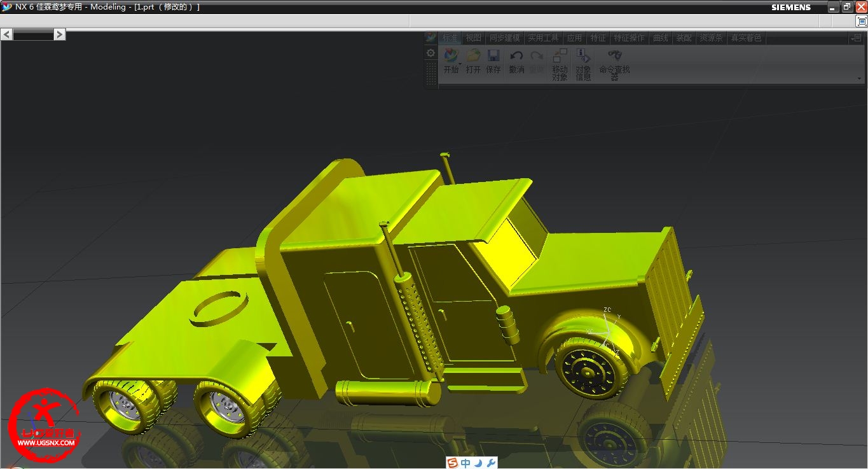
Task: Open the IME wrench settings icon
Action: click(x=491, y=463)
